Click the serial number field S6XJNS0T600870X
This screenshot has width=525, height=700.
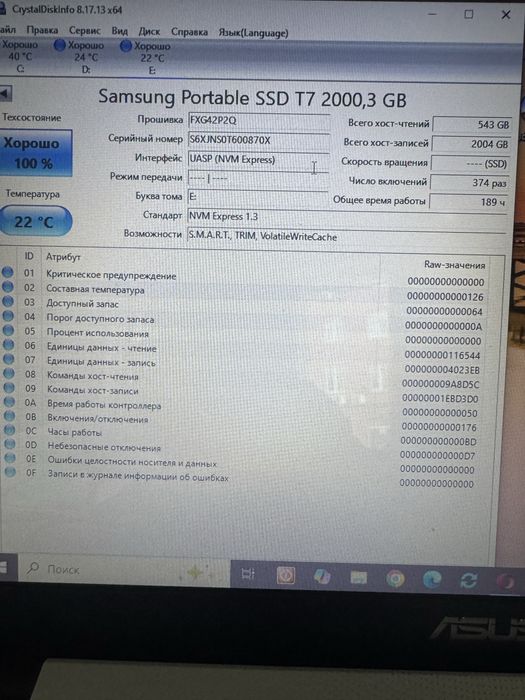[x=258, y=140]
